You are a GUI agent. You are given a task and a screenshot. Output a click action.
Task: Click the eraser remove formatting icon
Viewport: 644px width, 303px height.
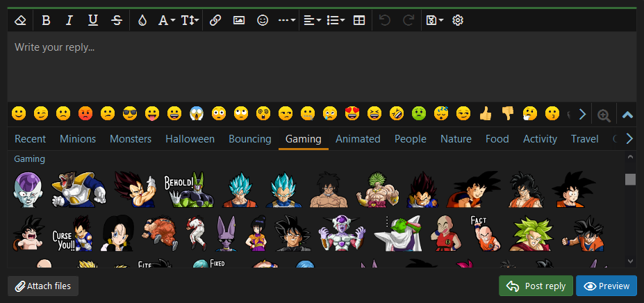tap(20, 20)
